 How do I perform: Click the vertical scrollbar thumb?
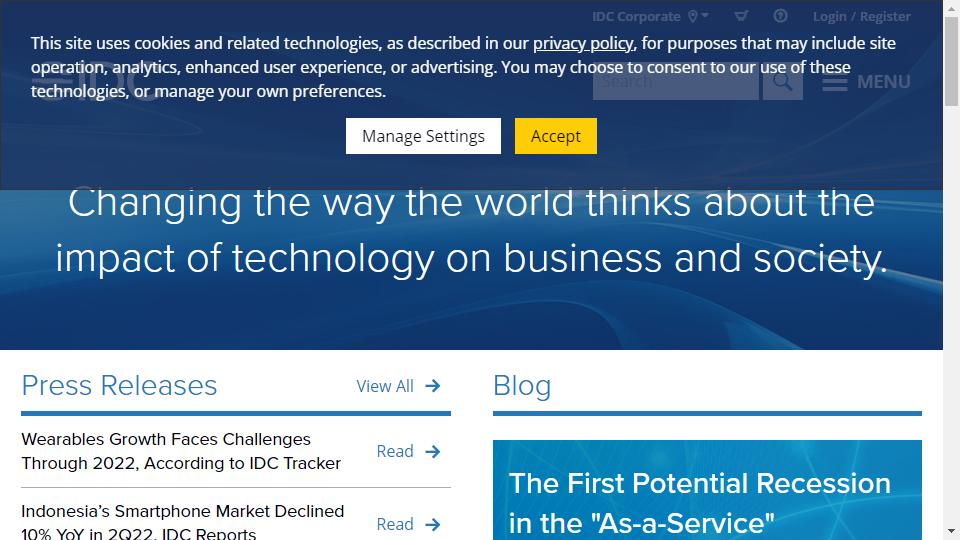(951, 60)
